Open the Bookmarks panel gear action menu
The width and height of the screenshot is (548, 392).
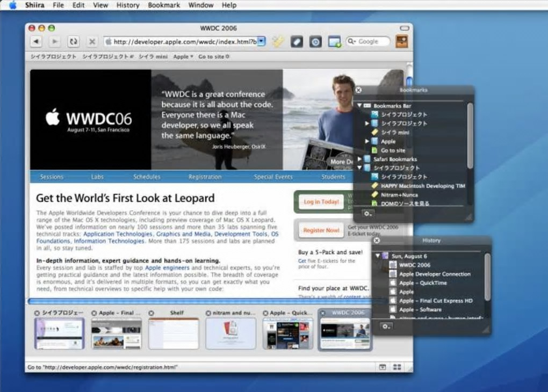[x=368, y=214]
